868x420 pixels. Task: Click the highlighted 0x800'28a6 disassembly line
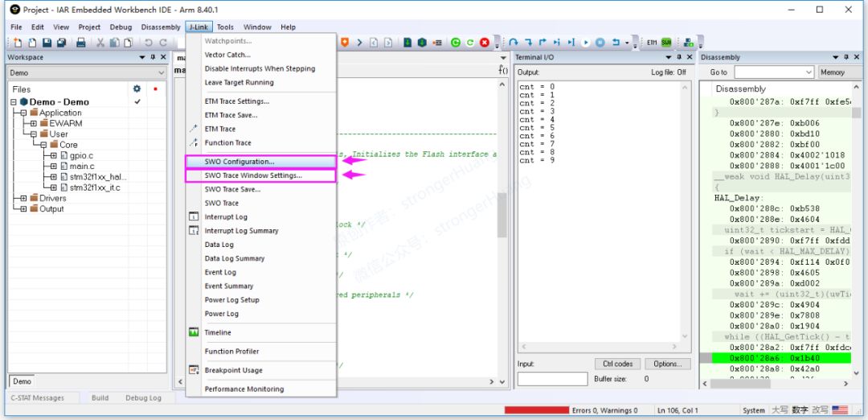(x=781, y=358)
